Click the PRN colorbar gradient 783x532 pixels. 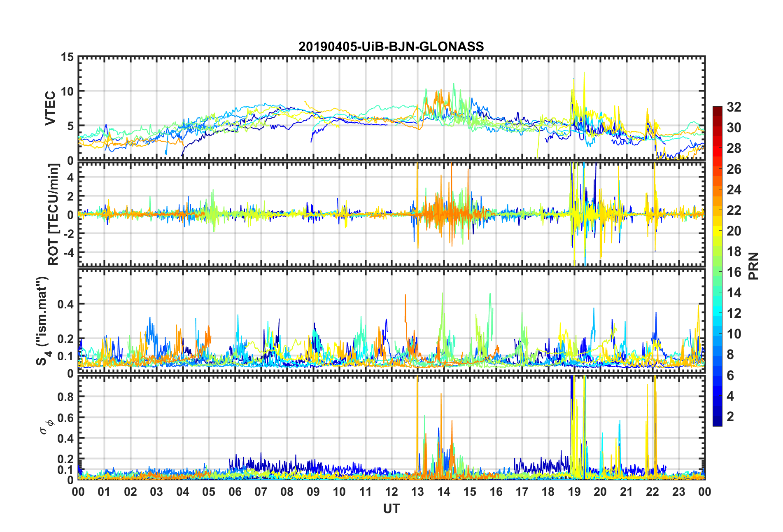[x=717, y=266]
